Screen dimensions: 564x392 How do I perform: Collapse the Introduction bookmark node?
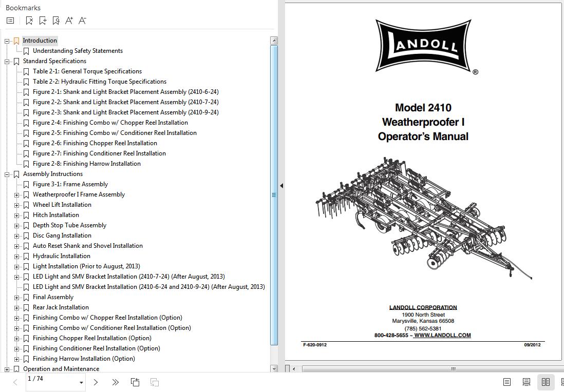click(7, 41)
